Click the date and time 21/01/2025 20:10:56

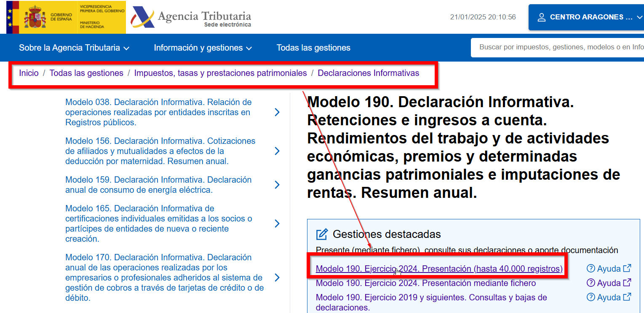point(483,17)
